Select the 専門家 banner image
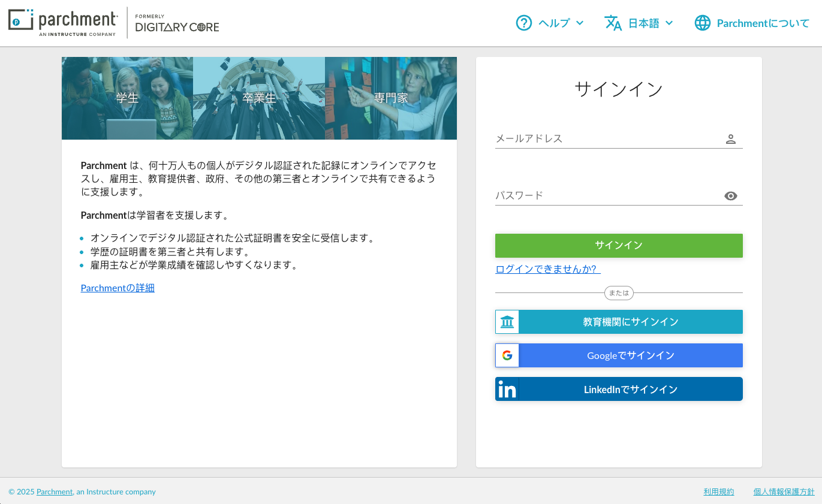The height and width of the screenshot is (504, 822). [x=391, y=98]
